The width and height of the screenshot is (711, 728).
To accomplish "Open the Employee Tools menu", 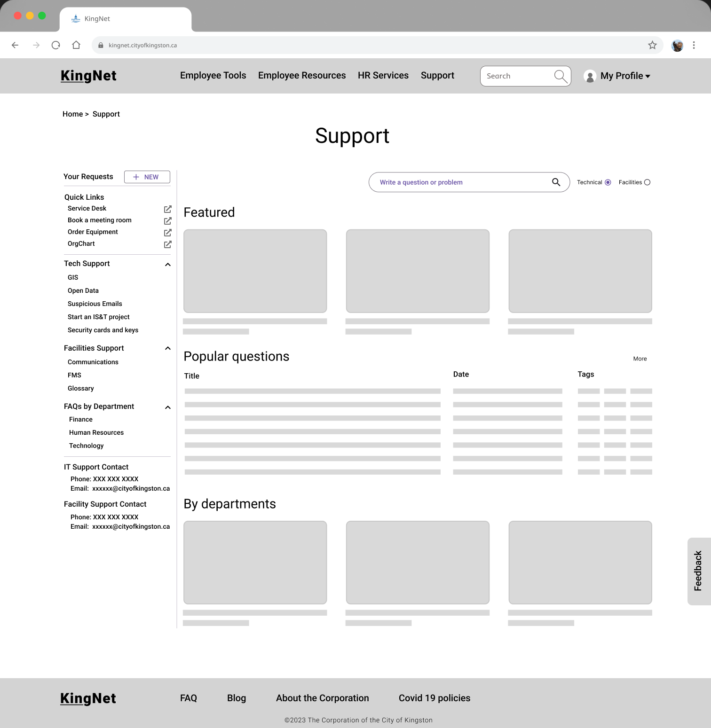I will 213,76.
